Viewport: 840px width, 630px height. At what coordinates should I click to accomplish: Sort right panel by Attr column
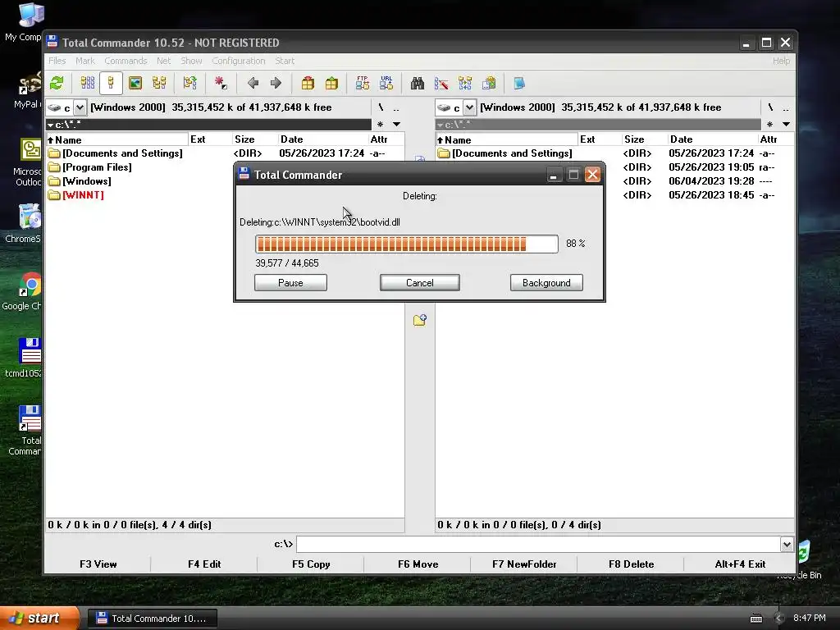click(776, 139)
